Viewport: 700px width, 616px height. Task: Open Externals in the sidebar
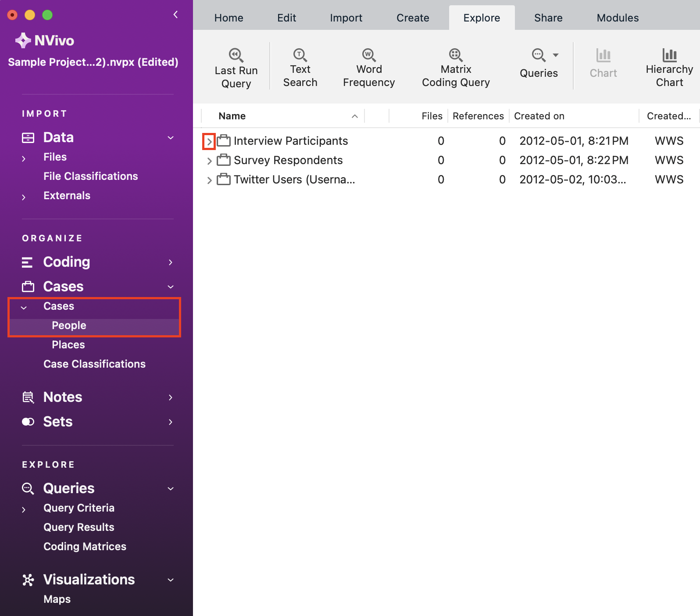pyautogui.click(x=67, y=195)
